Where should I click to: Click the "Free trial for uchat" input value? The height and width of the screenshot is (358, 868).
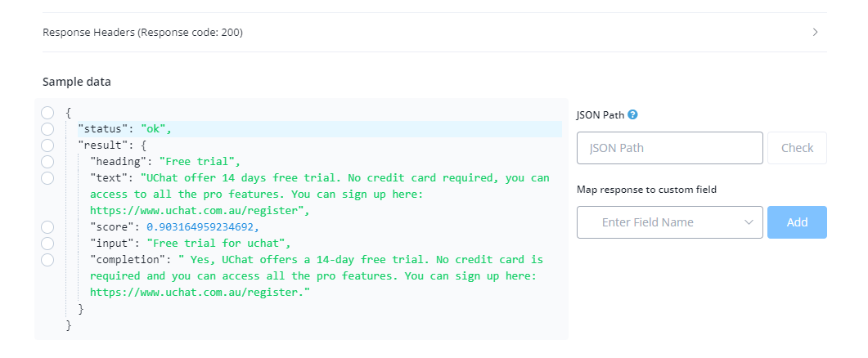[x=218, y=244]
